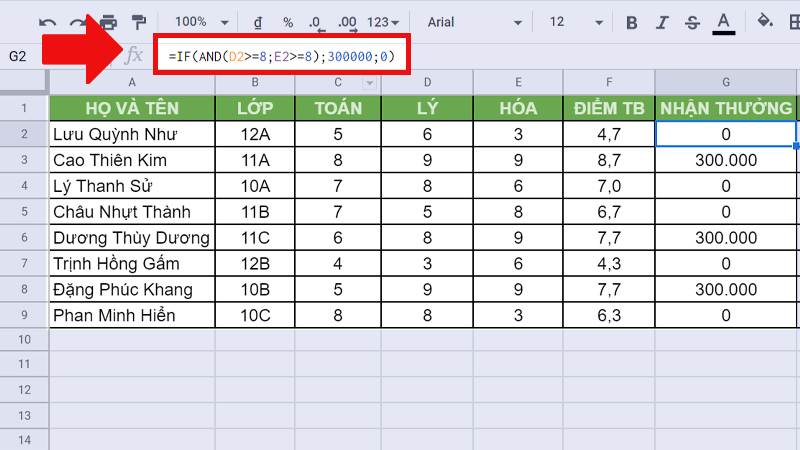Select the Paint format tool
Screen dimensions: 800x450
[138, 22]
